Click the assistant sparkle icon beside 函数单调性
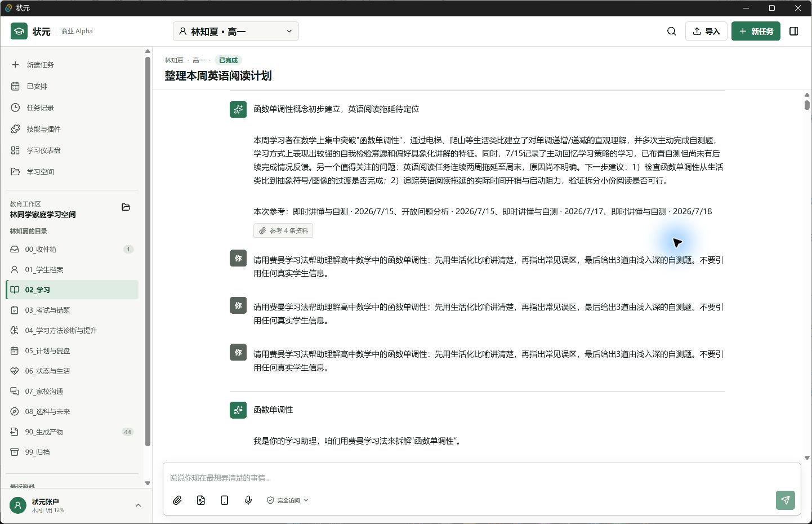Screen dimensions: 812x524 238,410
